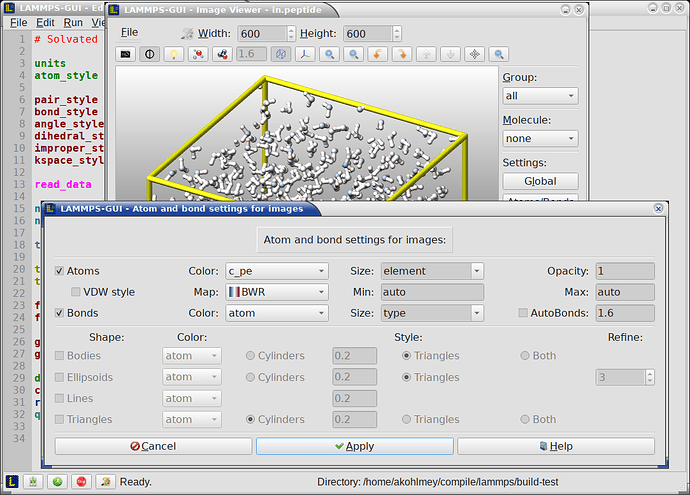690x495 pixels.
Task: Click the green circular run icon
Action: 57,481
